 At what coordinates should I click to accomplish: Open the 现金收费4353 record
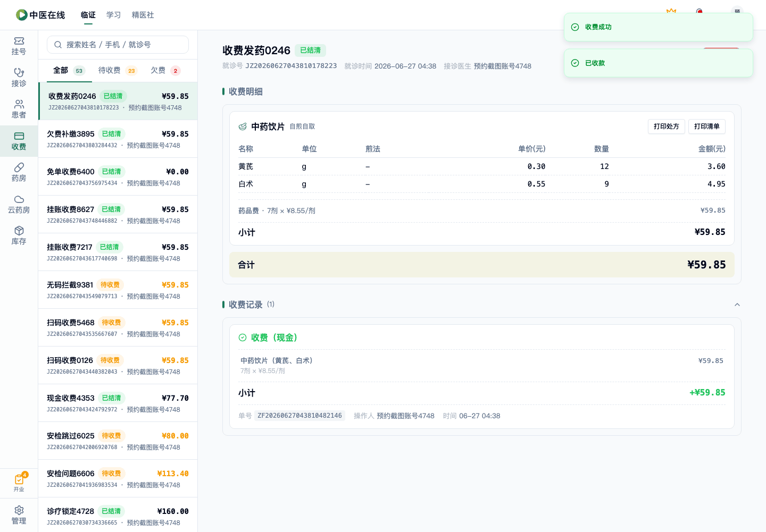click(x=118, y=403)
